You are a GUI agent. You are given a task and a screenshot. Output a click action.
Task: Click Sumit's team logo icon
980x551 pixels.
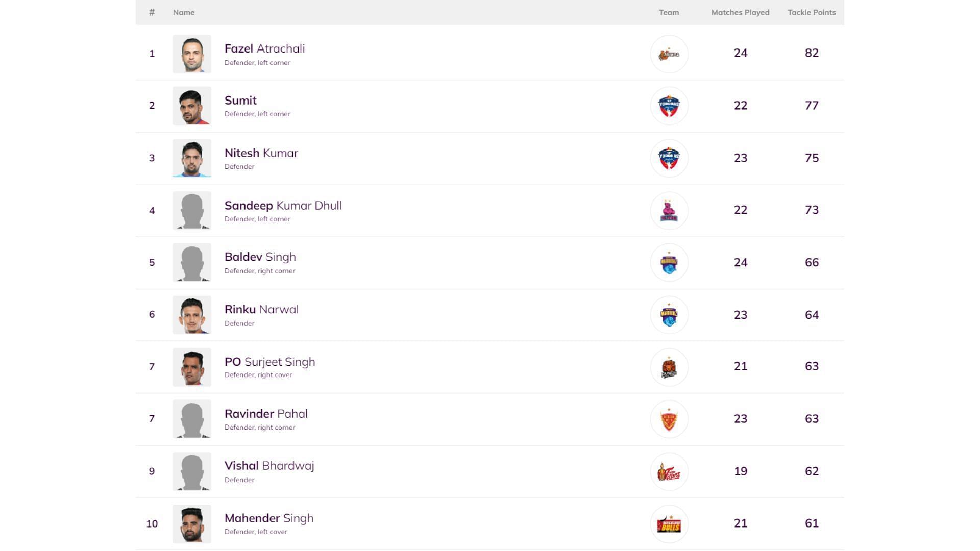pos(669,106)
